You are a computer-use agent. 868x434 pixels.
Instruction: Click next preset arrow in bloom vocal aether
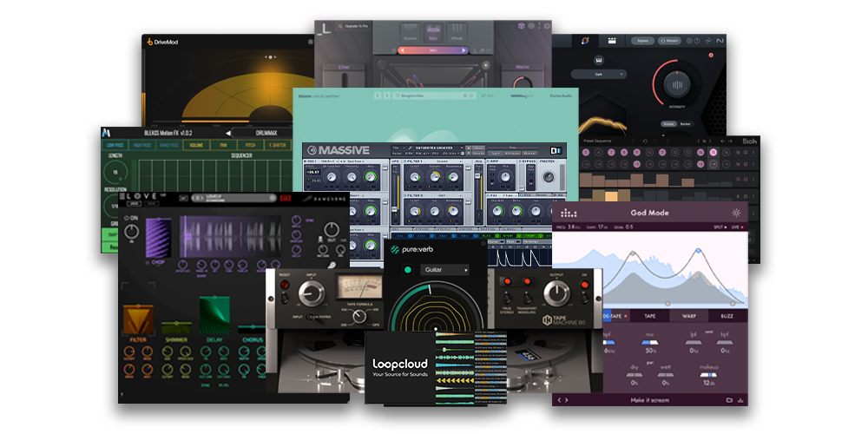(387, 95)
